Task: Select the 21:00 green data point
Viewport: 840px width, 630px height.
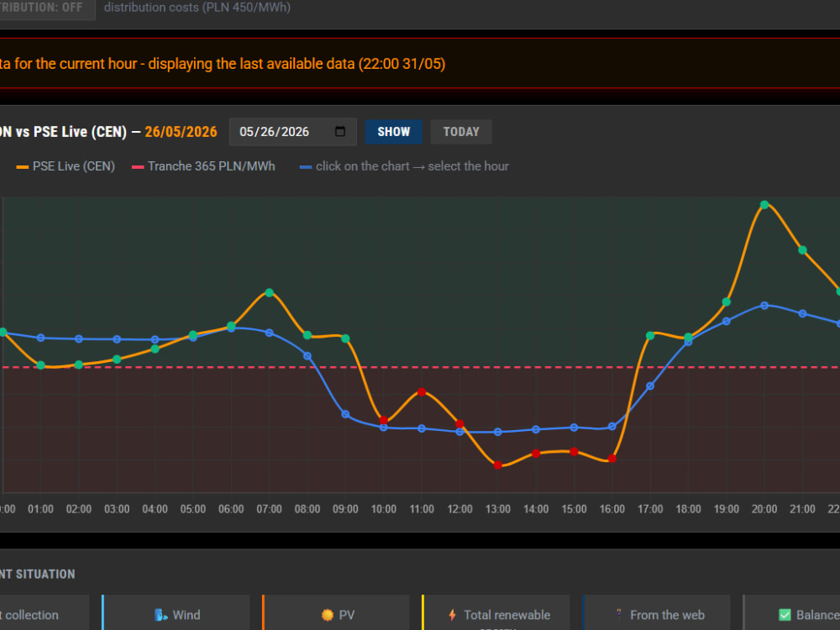Action: click(x=802, y=249)
